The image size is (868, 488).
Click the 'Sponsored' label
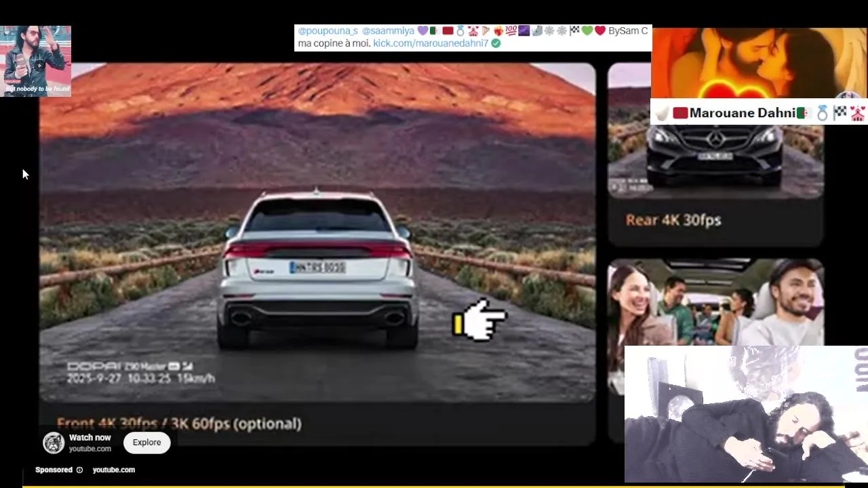(54, 470)
